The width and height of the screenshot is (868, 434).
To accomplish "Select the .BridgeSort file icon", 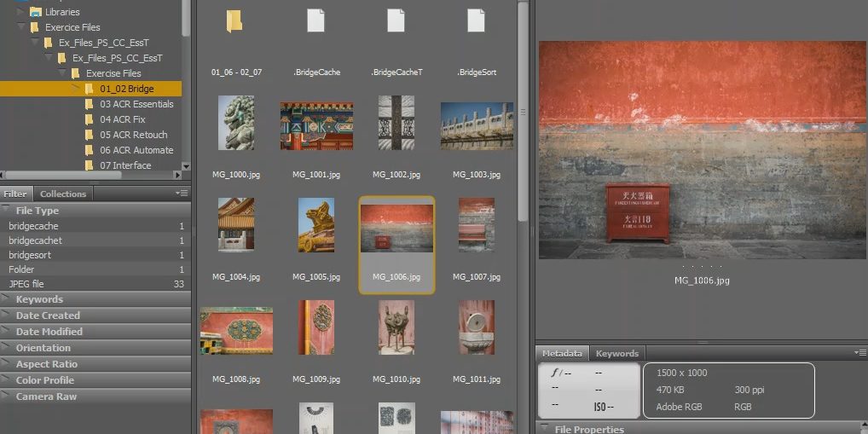I will click(476, 21).
